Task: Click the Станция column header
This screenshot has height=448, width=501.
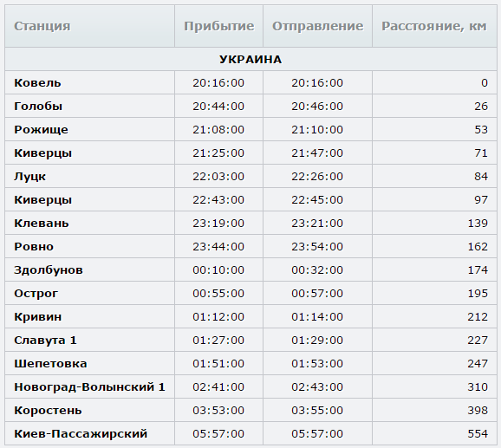Action: (42, 26)
